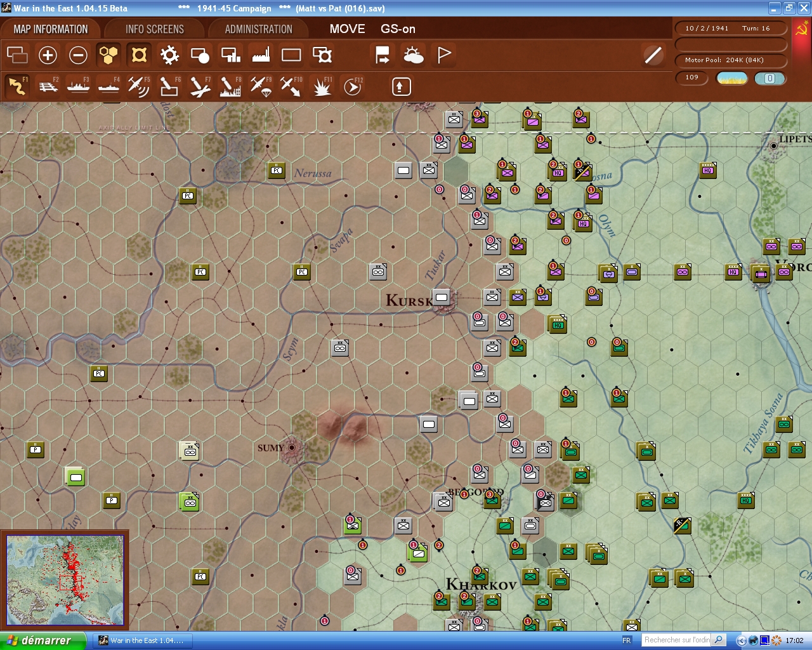Select F3 naval transport ship icon
This screenshot has height=650, width=812.
(x=78, y=86)
